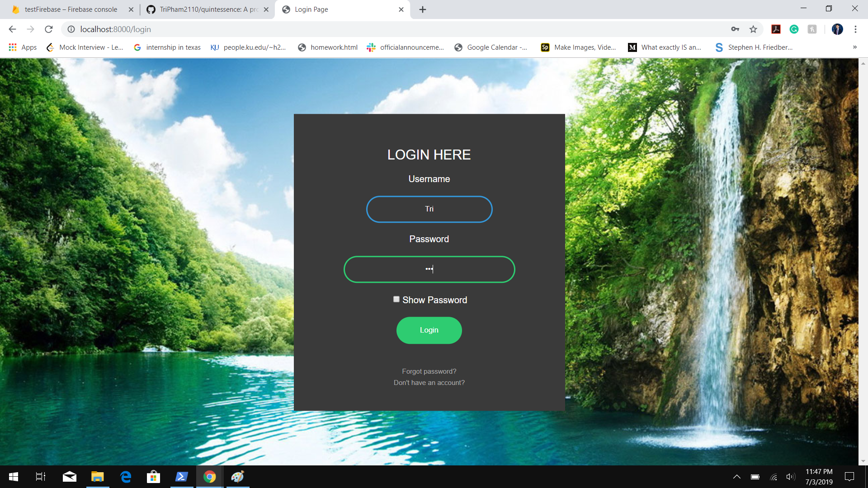Switch to TriPham2110/quintessence GitHub tab
The image size is (868, 488).
(208, 9)
